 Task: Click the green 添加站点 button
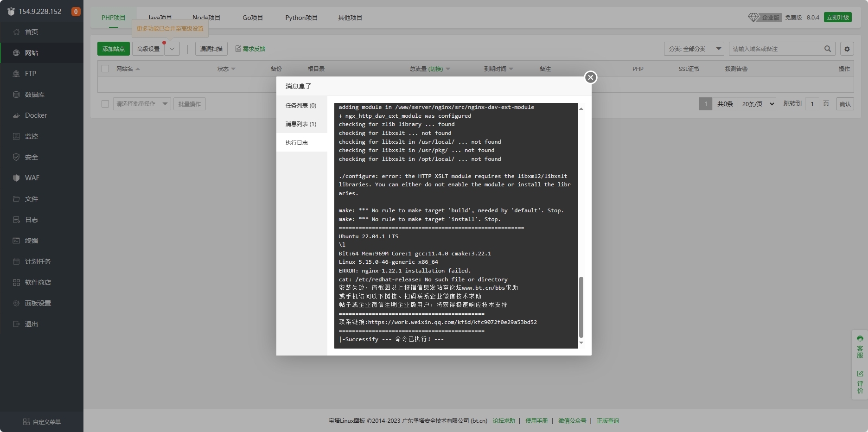click(113, 49)
